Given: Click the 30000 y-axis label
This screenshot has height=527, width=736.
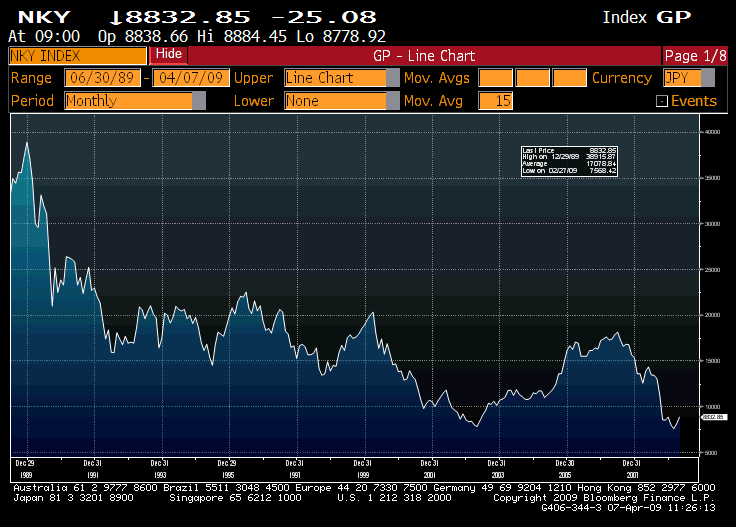Looking at the screenshot, I should (x=713, y=224).
